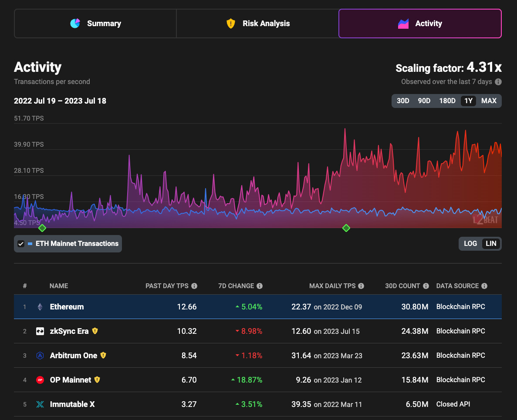Set chart range to 180D
This screenshot has height=420, width=517.
[x=447, y=101]
